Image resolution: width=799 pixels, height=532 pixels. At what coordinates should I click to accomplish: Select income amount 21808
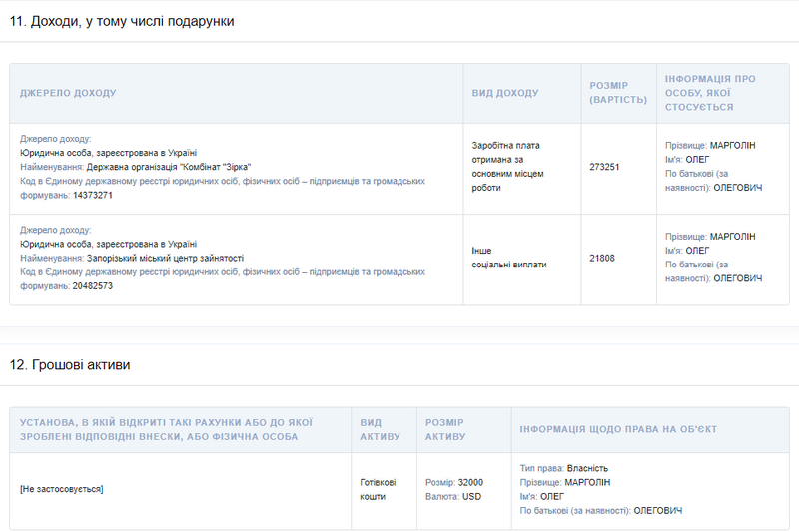602,259
